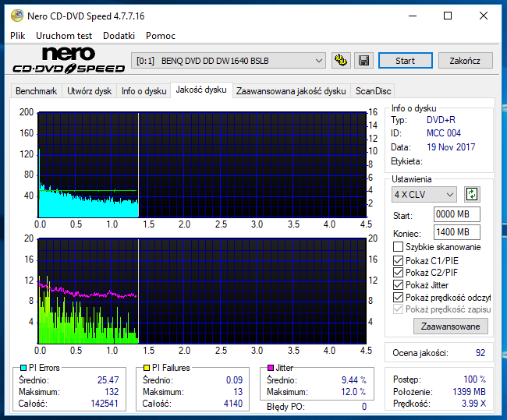Toggle Pokaż prędkość odczytu checkbox

[x=398, y=297]
